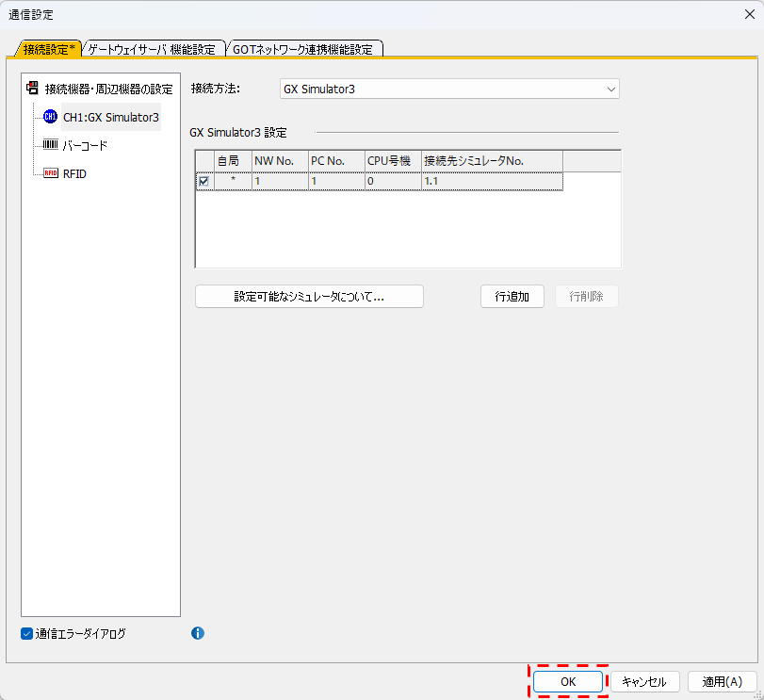This screenshot has height=700, width=764.
Task: Click the barcode icon in the tree
Action: tap(51, 145)
